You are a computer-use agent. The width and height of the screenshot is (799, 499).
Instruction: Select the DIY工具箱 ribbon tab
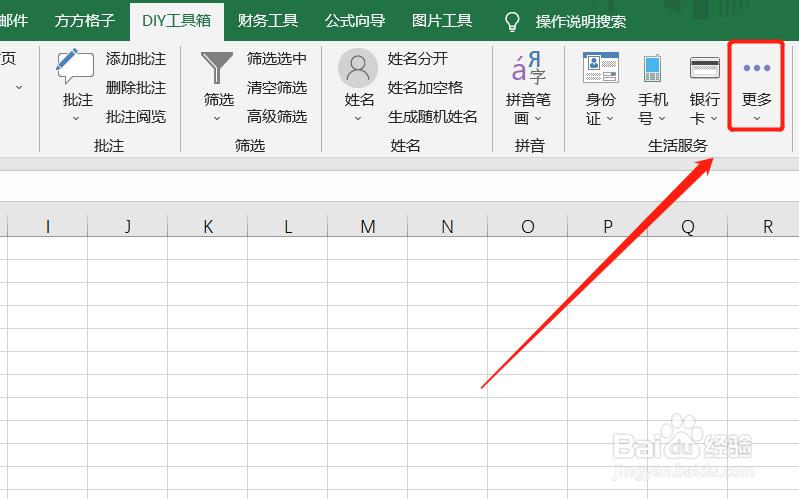(x=176, y=21)
